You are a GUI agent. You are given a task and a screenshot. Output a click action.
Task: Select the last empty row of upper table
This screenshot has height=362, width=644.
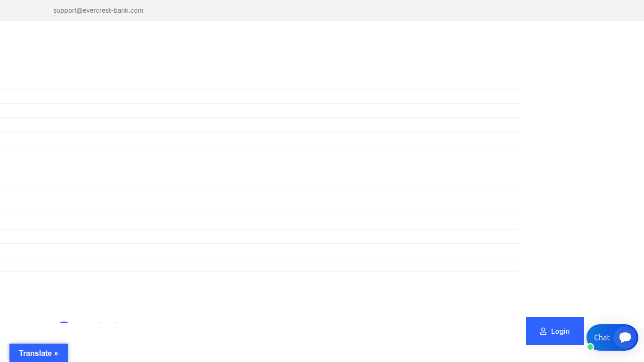[259, 139]
